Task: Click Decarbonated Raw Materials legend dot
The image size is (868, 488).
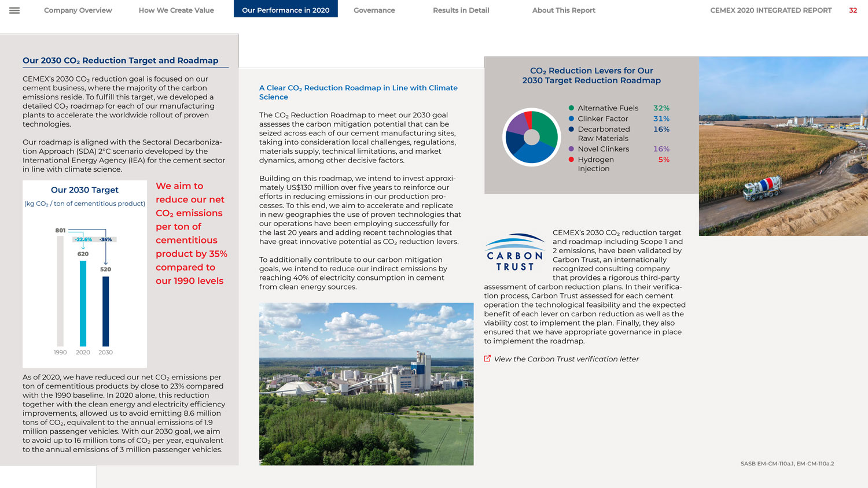Action: [571, 130]
